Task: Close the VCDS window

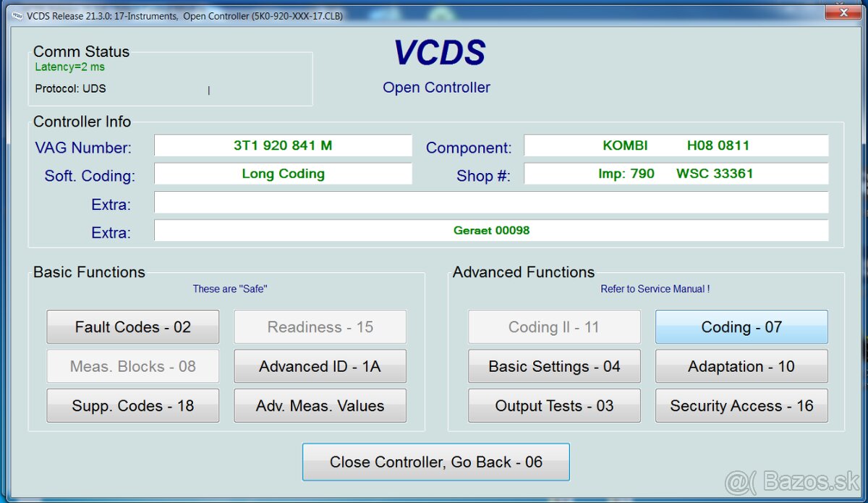Action: (x=843, y=12)
